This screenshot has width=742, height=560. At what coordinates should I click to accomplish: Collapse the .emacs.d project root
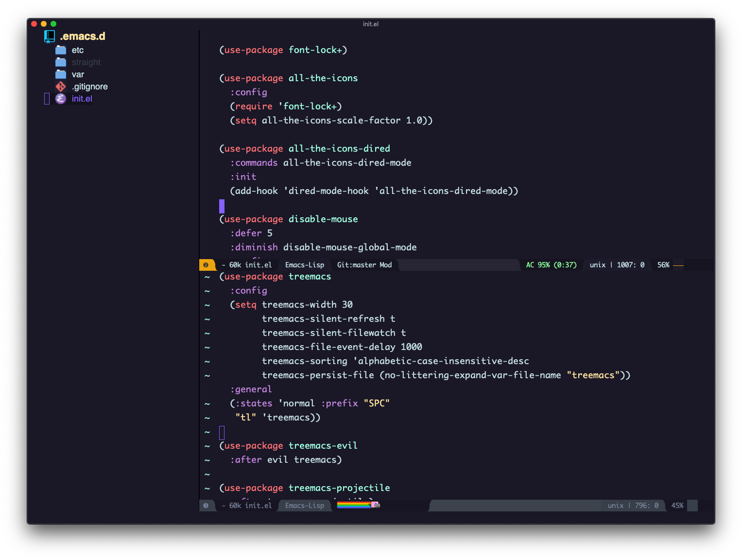pos(82,35)
